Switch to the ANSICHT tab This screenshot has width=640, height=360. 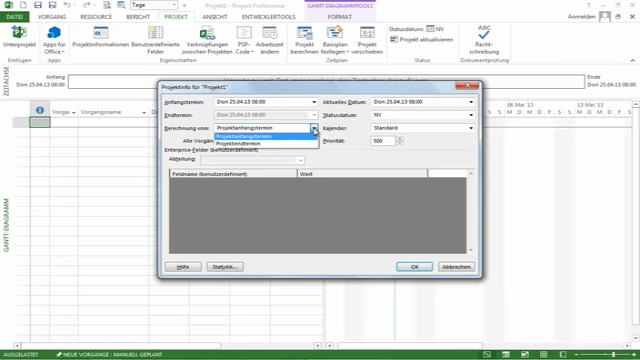click(215, 17)
